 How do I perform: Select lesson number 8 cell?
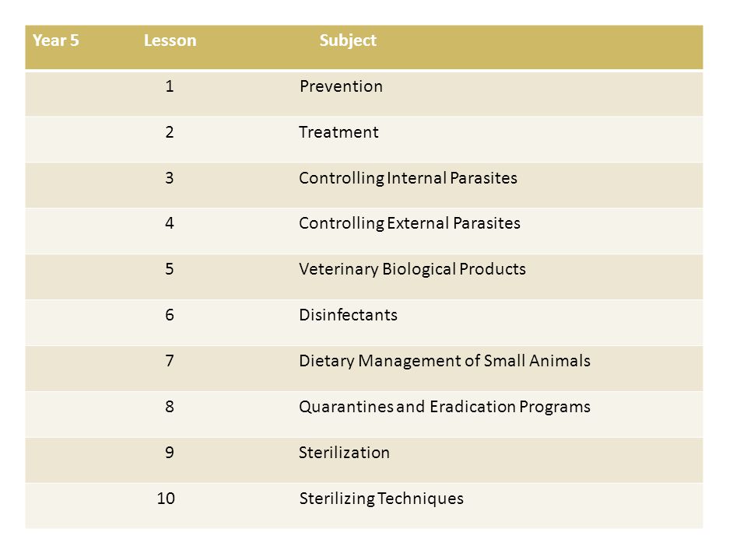[170, 407]
